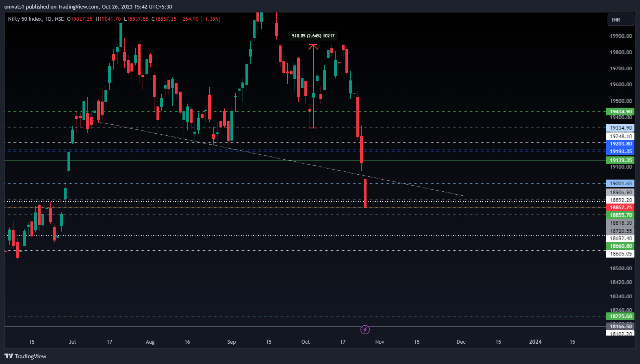Viewport: 640px width, 364px height.
Task: Click the purple lightning event icon
Action: click(x=365, y=329)
